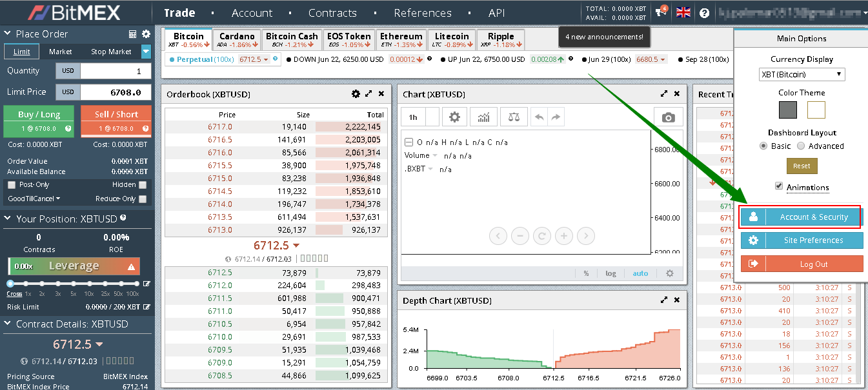
Task: Show help for Your Position
Action: (123, 219)
